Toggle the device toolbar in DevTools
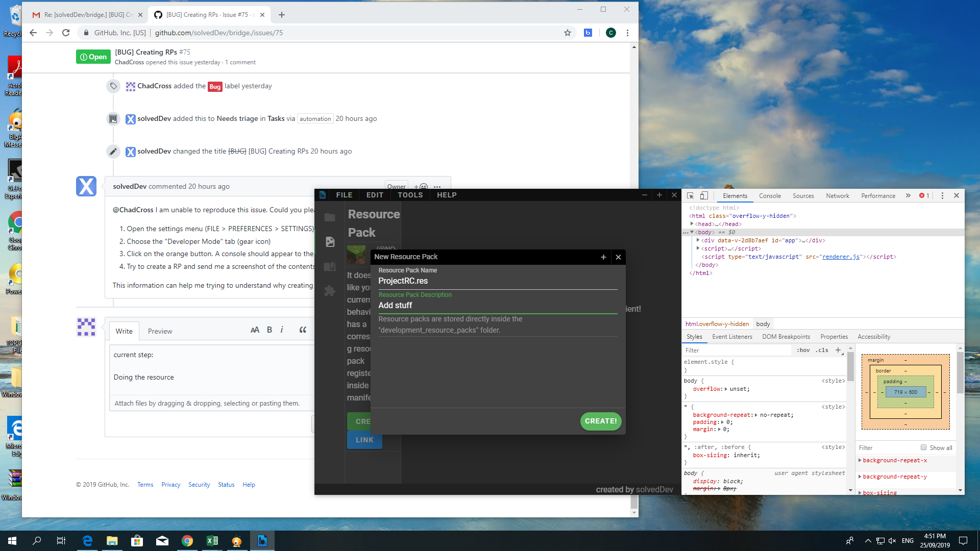980x551 pixels. coord(704,195)
